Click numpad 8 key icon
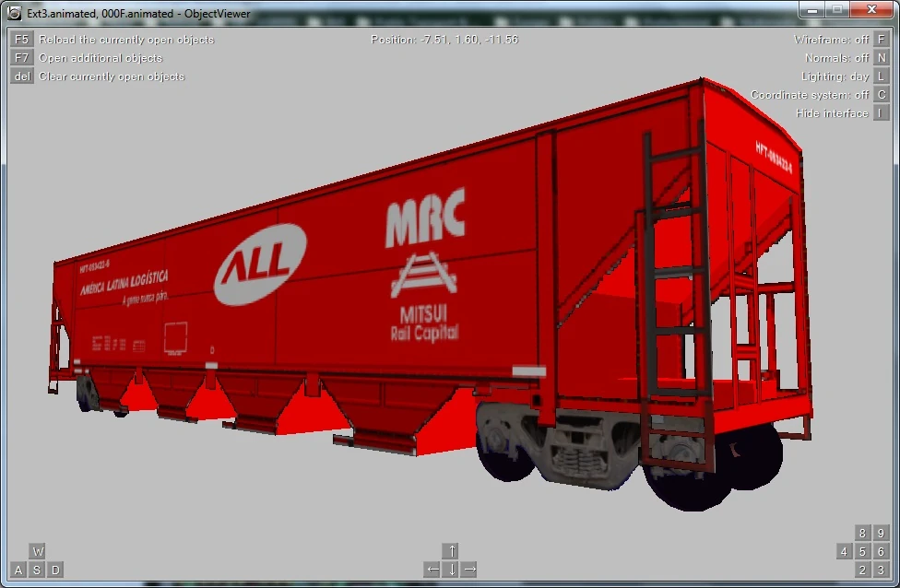Image resolution: width=900 pixels, height=588 pixels. 863,533
